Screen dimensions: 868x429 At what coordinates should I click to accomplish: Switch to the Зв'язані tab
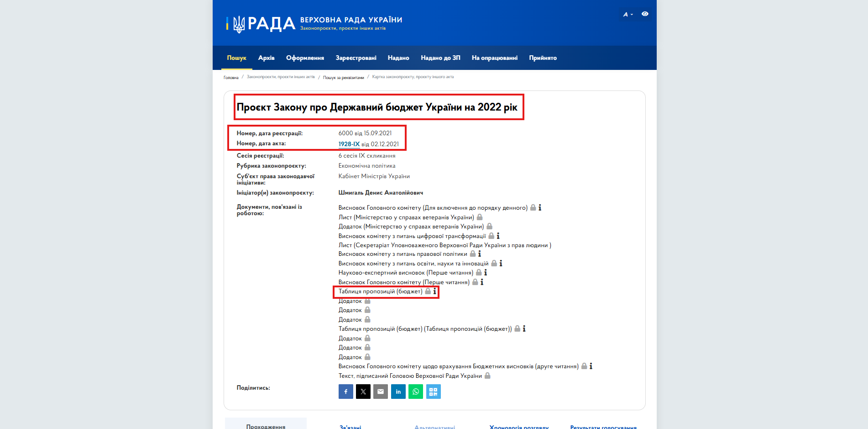pos(350,427)
